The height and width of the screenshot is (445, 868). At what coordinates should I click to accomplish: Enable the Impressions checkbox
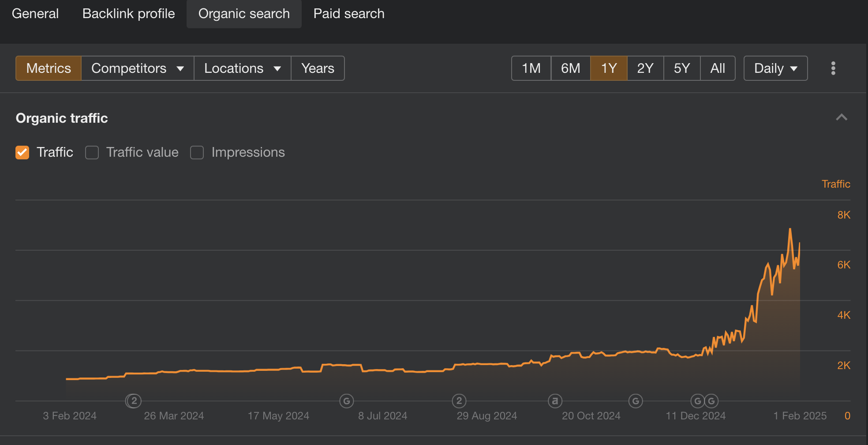click(197, 152)
